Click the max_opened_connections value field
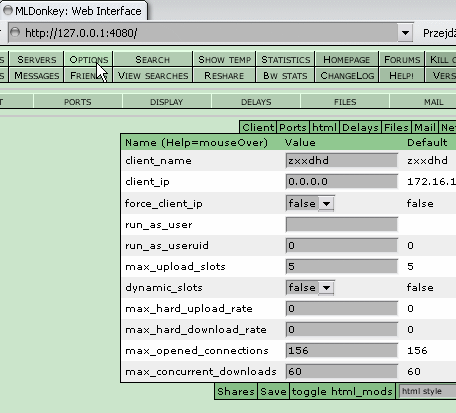456x413 pixels. coord(342,350)
